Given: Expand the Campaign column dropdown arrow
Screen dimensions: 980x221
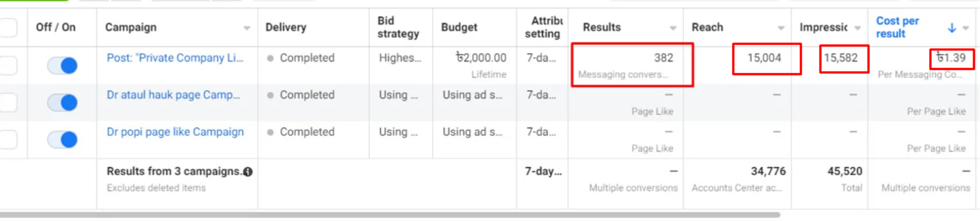Looking at the screenshot, I should coord(246,28).
